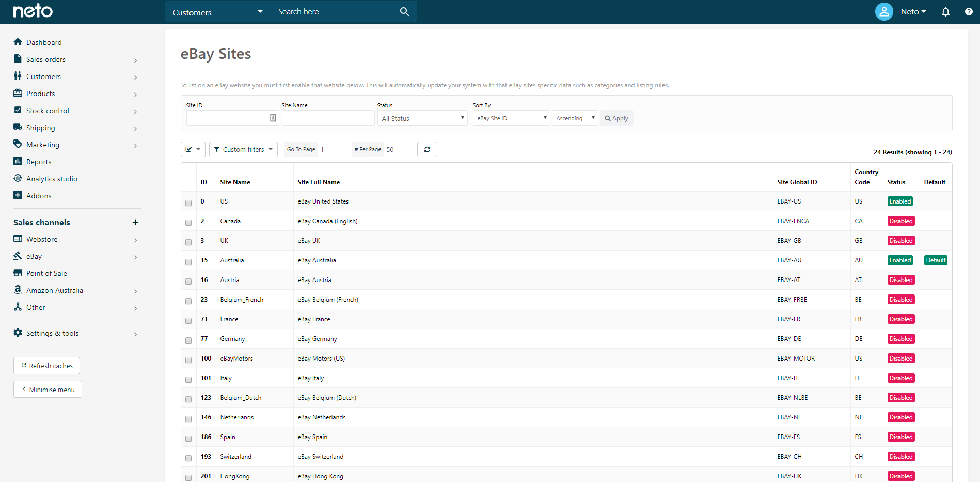Open the notifications bell
Screen dimensions: 980x482
pos(945,11)
